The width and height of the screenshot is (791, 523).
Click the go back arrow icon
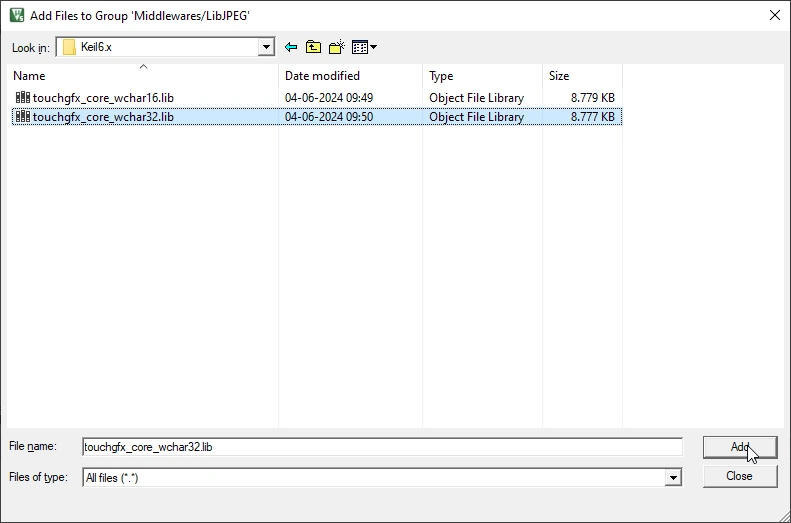(x=291, y=47)
